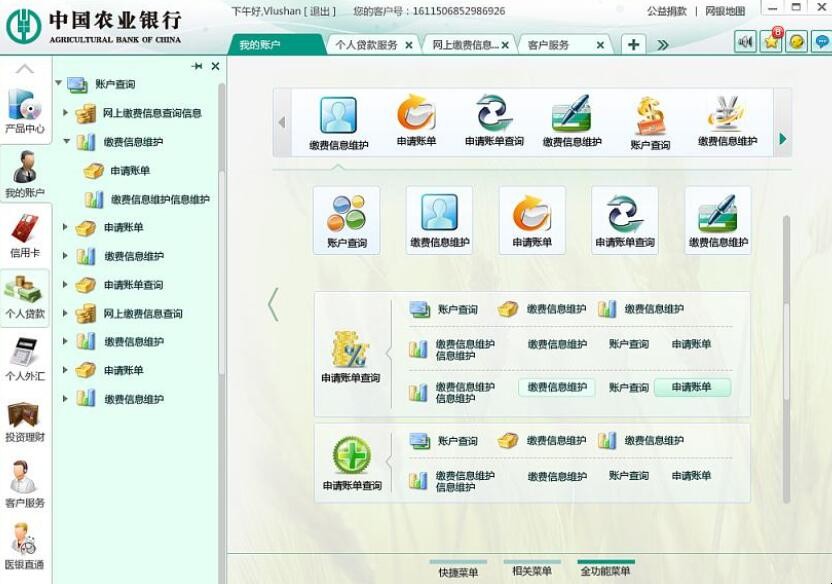
Task: Close the 网上缴费信息 tab
Action: pos(505,45)
